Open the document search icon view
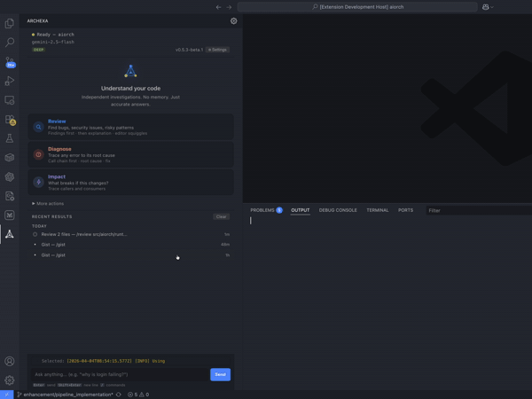This screenshot has height=399, width=532. point(10,196)
